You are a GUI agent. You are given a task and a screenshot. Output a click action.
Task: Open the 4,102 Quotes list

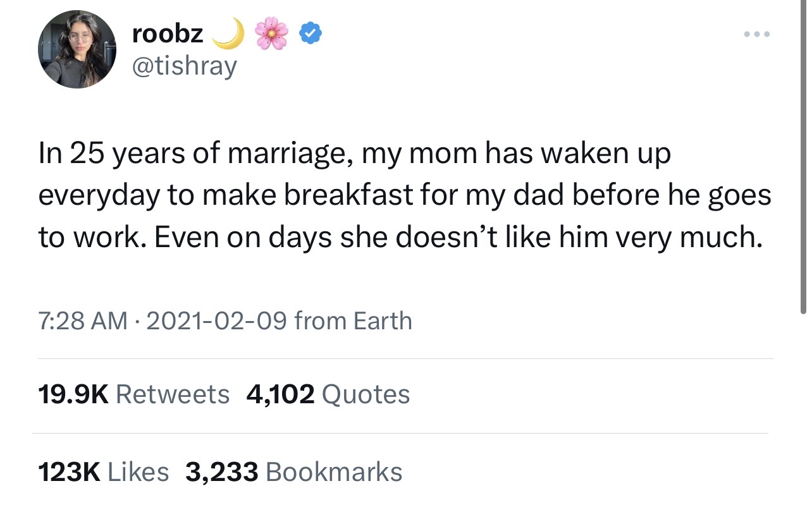pos(328,394)
